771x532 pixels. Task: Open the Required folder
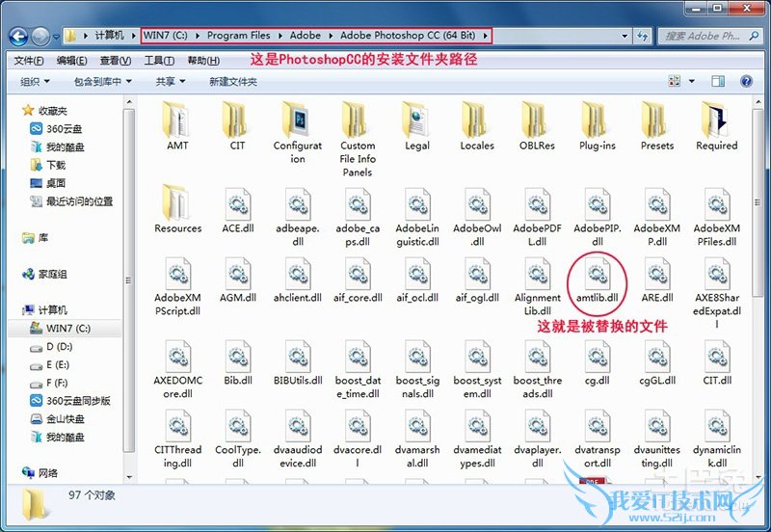[x=717, y=126]
